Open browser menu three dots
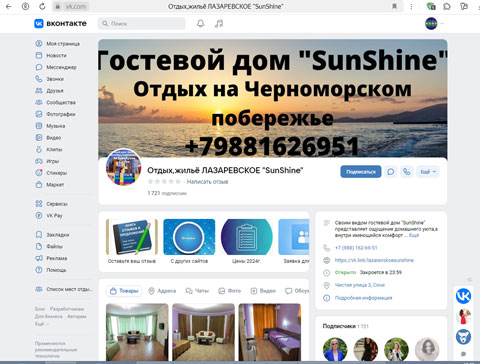The image size is (480, 364). [x=411, y=6]
